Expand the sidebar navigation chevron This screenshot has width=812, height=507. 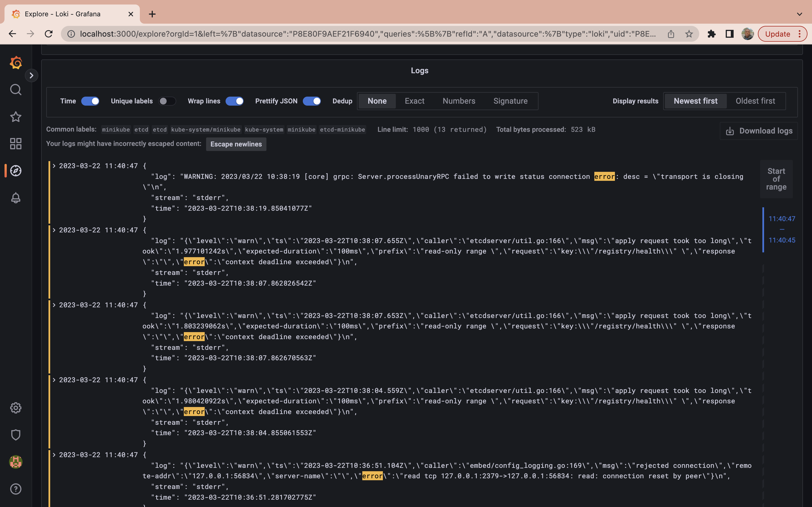point(32,75)
